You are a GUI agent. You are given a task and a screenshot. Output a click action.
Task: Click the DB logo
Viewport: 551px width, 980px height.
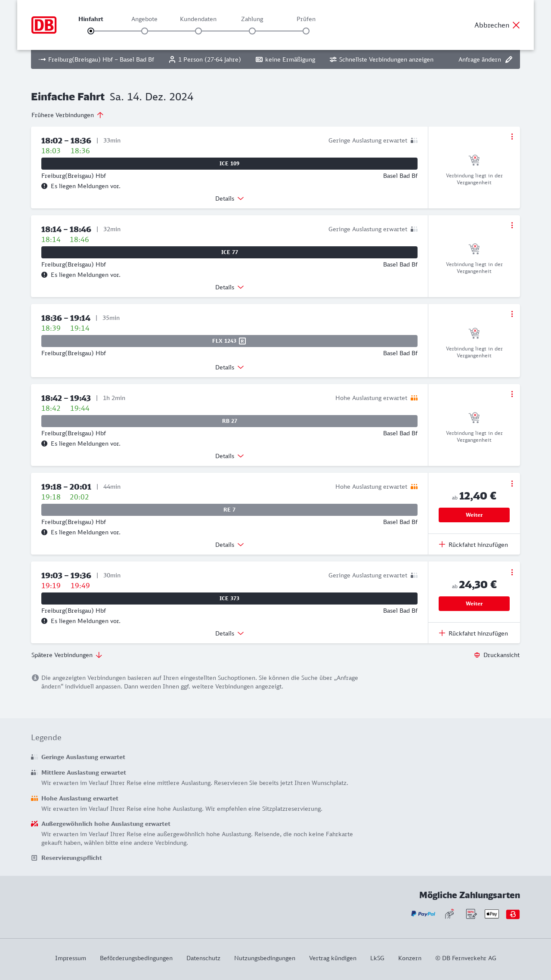[x=44, y=25]
